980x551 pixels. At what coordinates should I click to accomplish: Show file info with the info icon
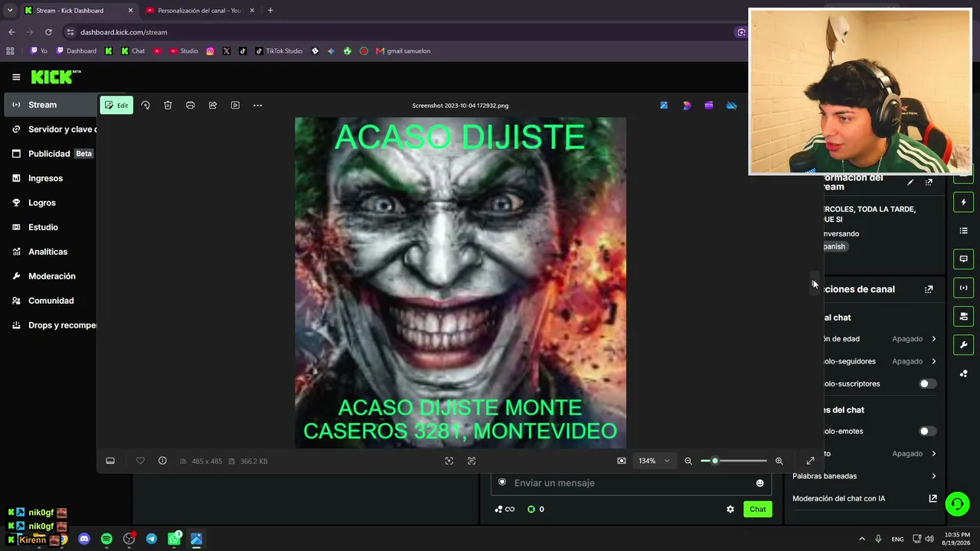tap(162, 461)
